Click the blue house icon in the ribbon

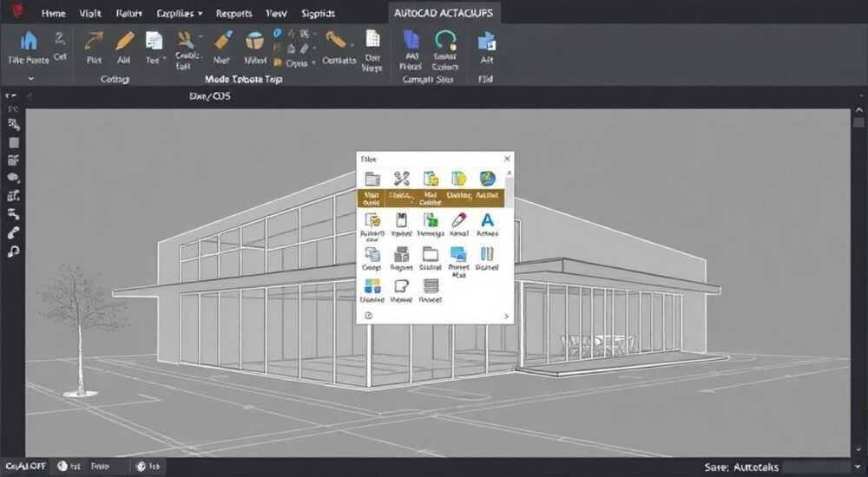(x=29, y=42)
